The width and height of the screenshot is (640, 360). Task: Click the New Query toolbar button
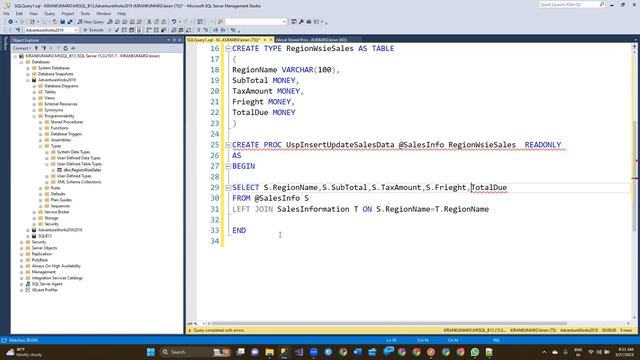click(x=91, y=22)
